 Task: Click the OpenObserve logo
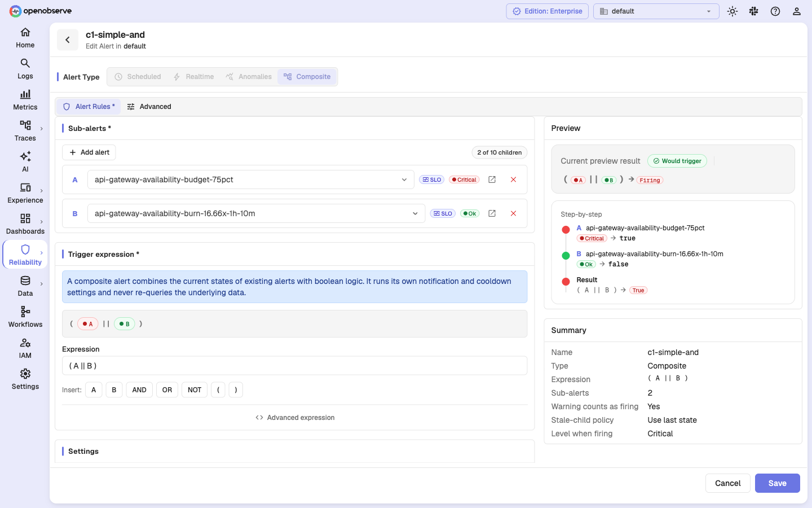point(41,11)
